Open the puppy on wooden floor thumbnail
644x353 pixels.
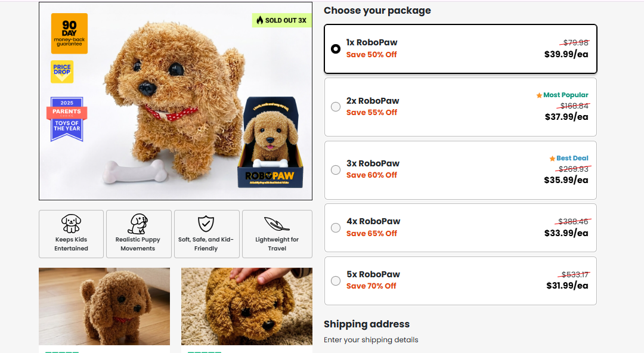click(104, 306)
